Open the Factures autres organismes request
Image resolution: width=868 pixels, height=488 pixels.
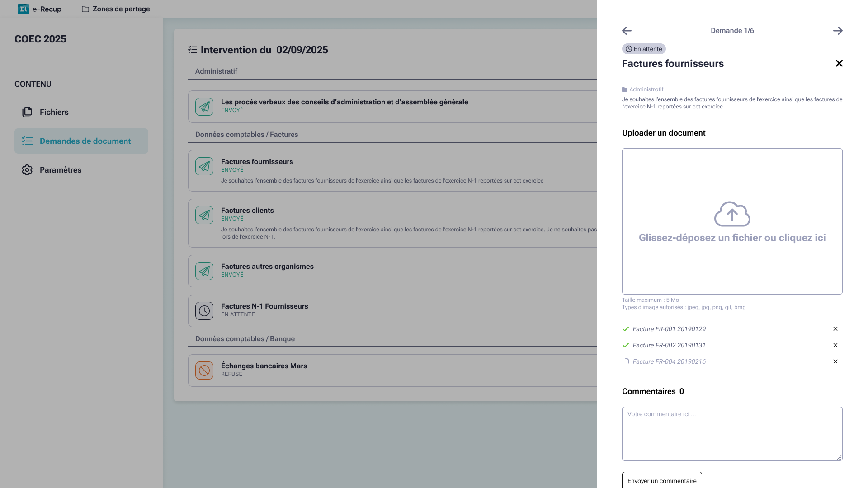click(x=267, y=267)
